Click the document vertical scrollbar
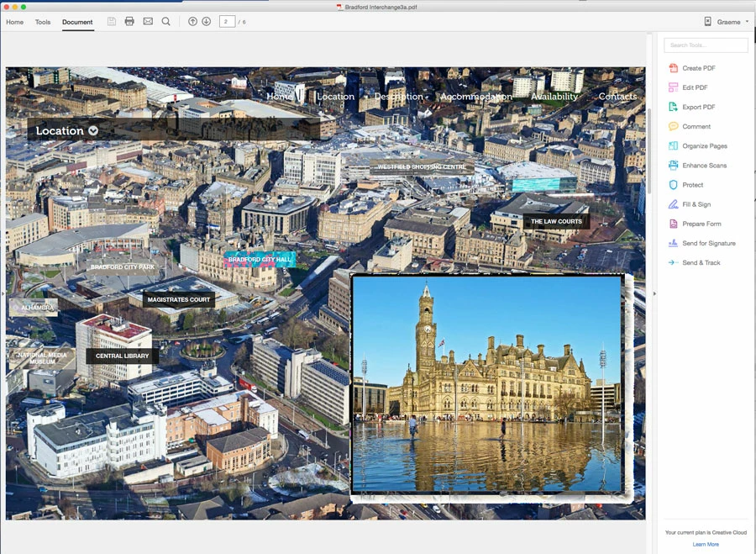The width and height of the screenshot is (756, 554). tap(649, 150)
